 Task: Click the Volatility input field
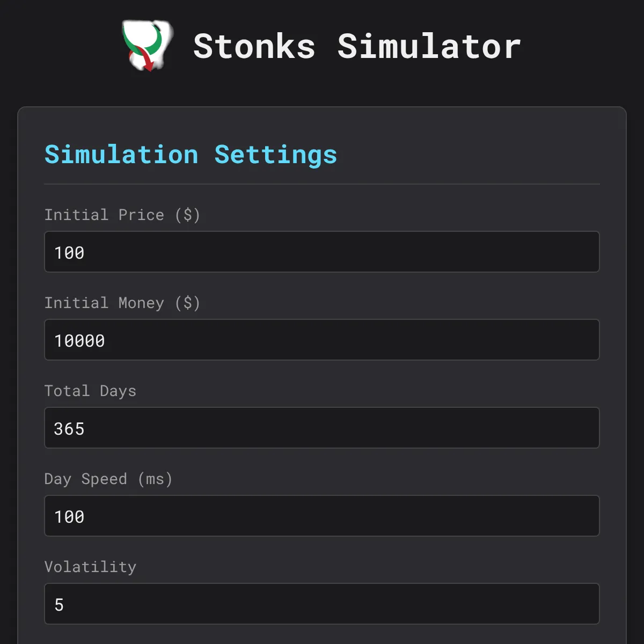[x=322, y=604]
